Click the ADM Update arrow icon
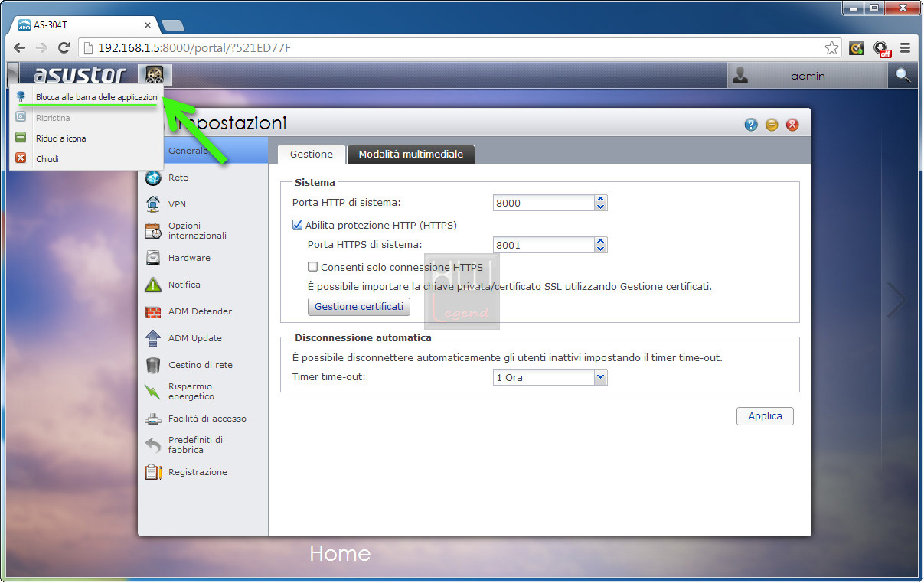 click(x=153, y=338)
